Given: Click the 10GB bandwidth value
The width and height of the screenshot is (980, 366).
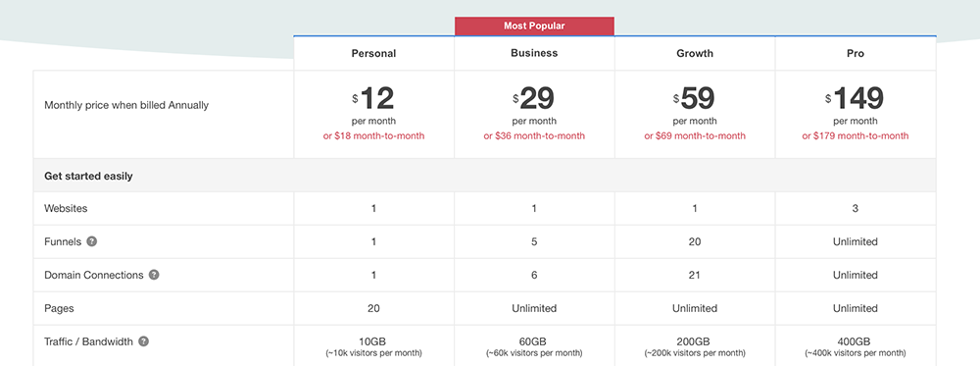Looking at the screenshot, I should coord(373,341).
